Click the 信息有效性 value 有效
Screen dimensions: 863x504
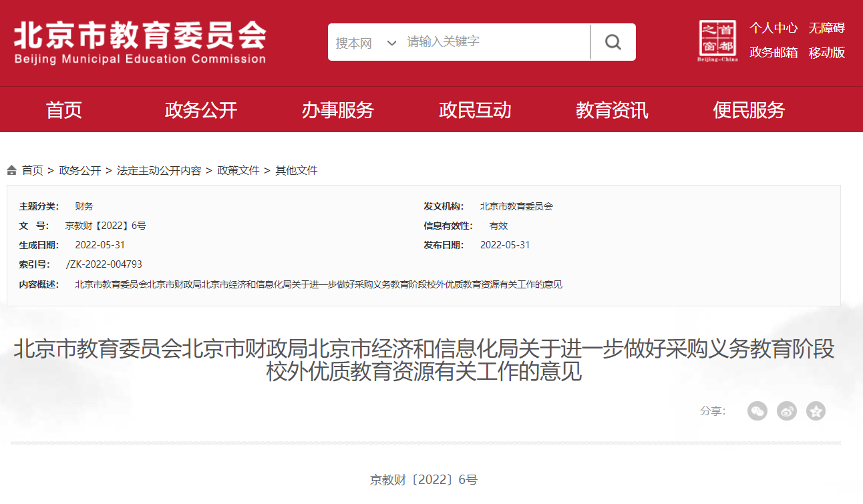click(499, 226)
